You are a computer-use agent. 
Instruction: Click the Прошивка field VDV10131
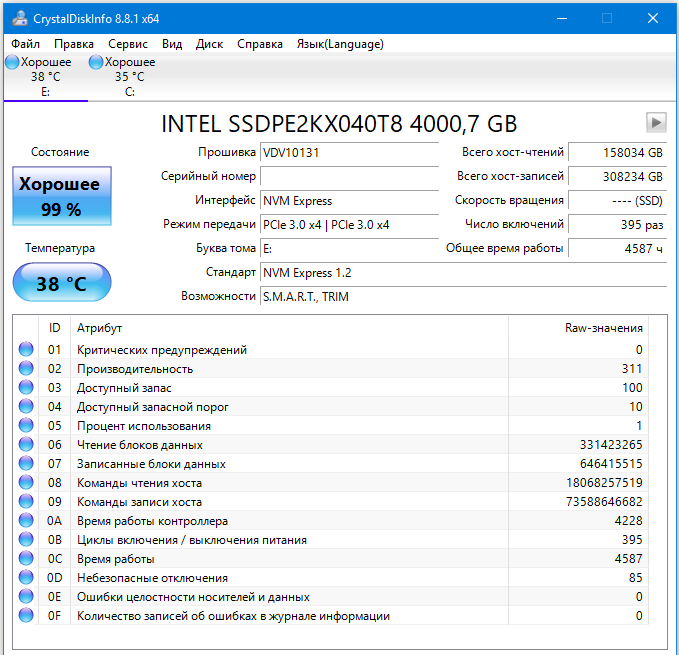(349, 153)
